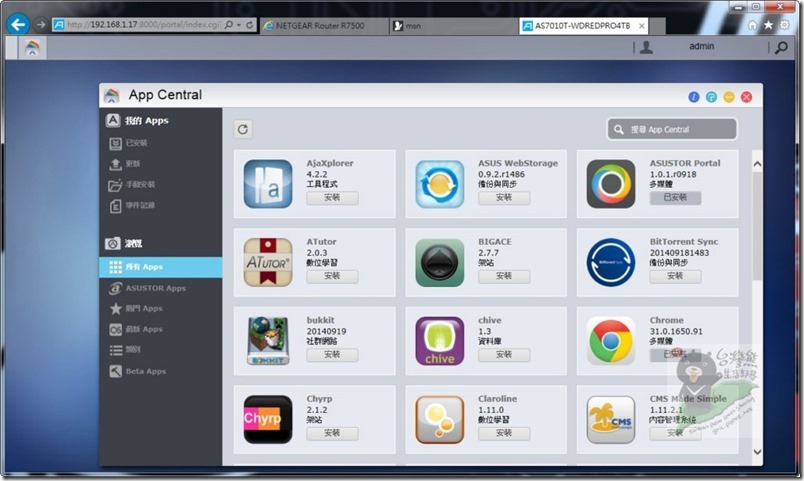Open the event log item in sidebar
Viewport: 804px width, 481px height.
pos(161,206)
